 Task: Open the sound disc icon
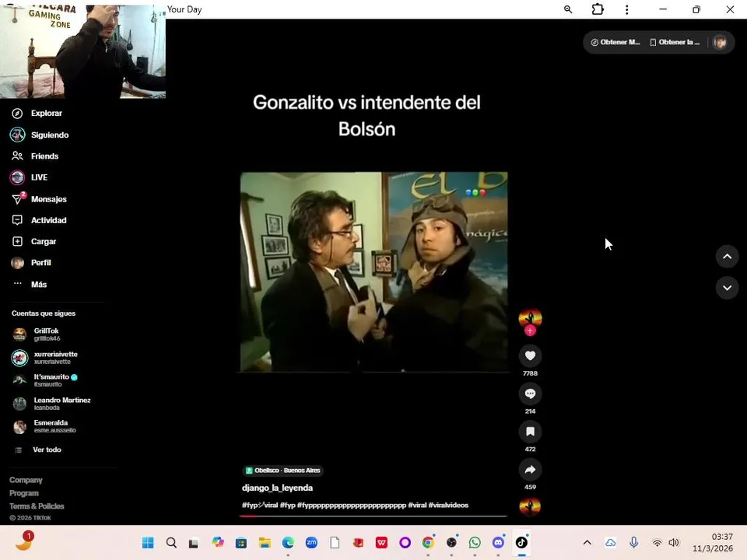(530, 506)
